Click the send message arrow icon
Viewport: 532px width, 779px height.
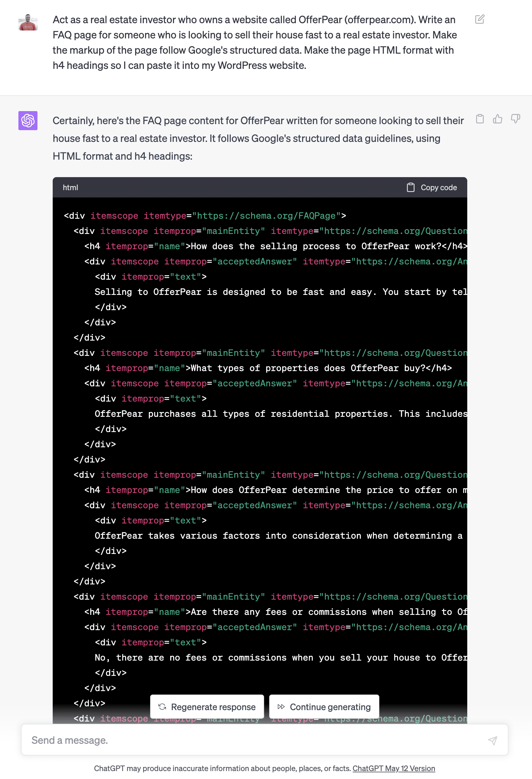[x=492, y=740]
